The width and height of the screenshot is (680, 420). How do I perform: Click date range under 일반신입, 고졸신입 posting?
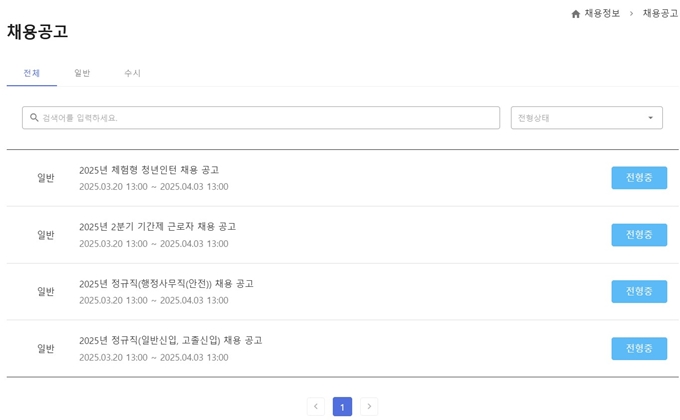pos(154,358)
